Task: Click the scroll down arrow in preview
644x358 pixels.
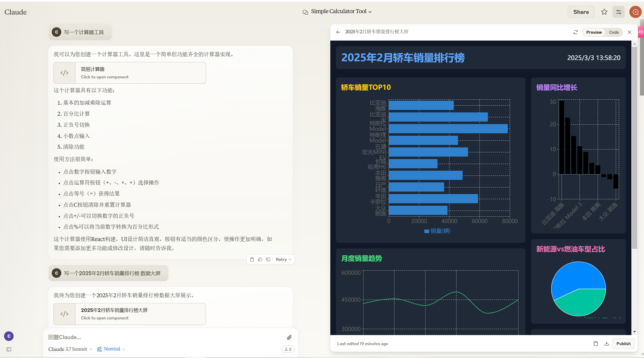Action: pos(634,332)
